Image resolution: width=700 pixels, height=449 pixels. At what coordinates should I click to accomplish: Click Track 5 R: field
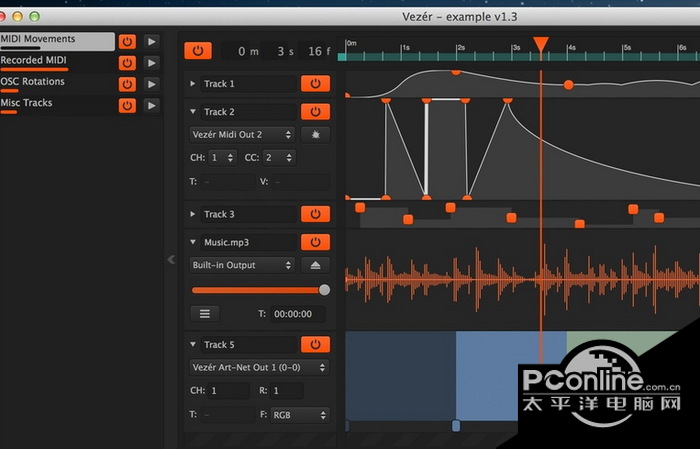pos(286,391)
